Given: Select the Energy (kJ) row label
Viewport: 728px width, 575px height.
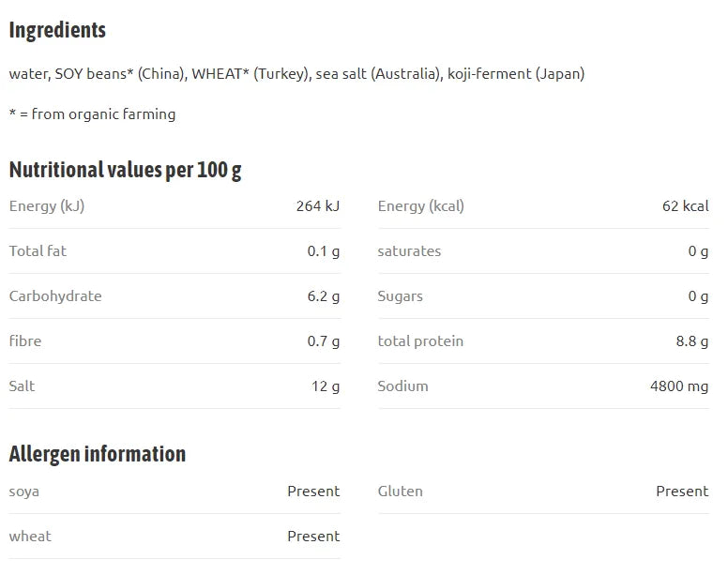Looking at the screenshot, I should [x=47, y=206].
